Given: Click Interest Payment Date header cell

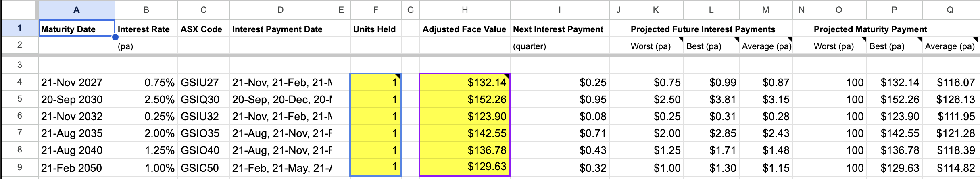Looking at the screenshot, I should [280, 29].
